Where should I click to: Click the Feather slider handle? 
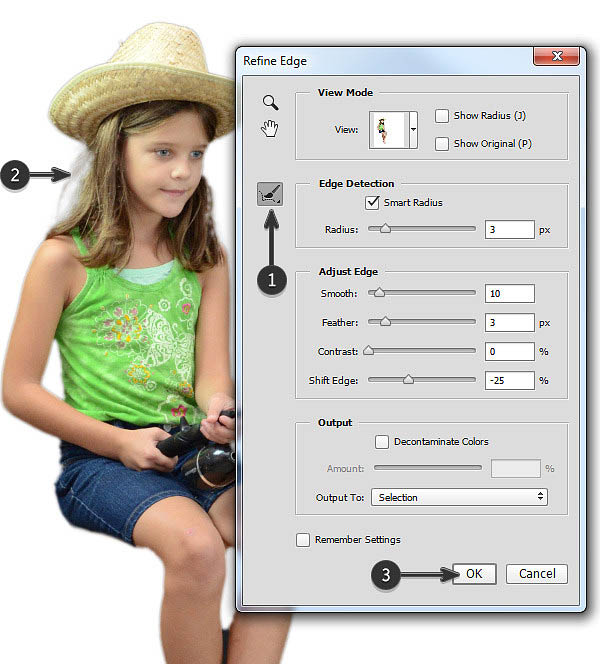click(385, 323)
